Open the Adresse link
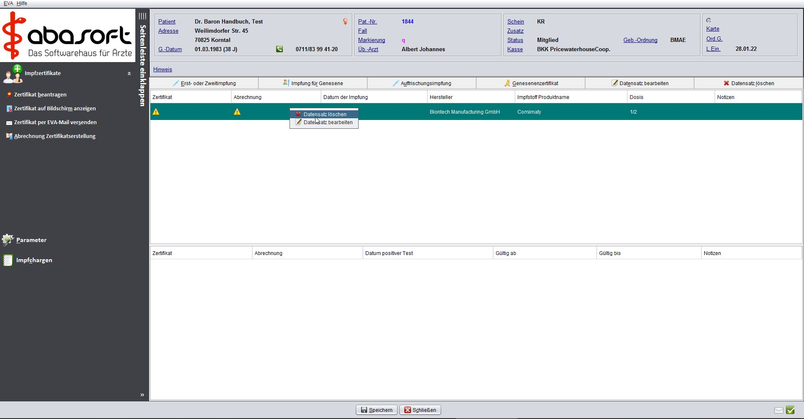Viewport: 804px width, 419px height. point(168,31)
